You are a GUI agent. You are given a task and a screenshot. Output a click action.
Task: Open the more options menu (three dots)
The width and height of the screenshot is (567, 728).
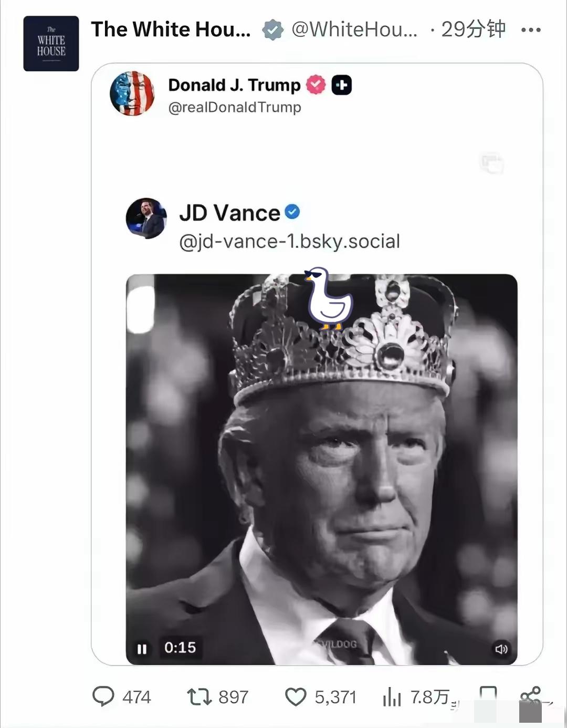point(530,30)
